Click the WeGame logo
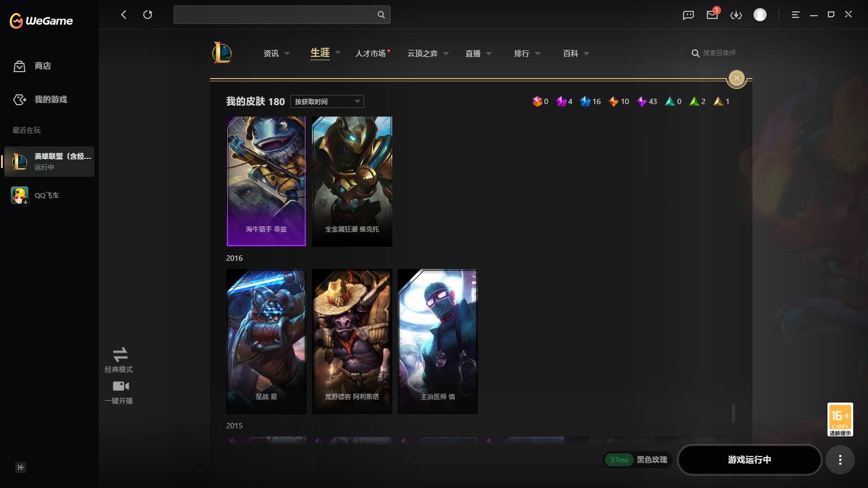The width and height of the screenshot is (868, 488). click(41, 21)
